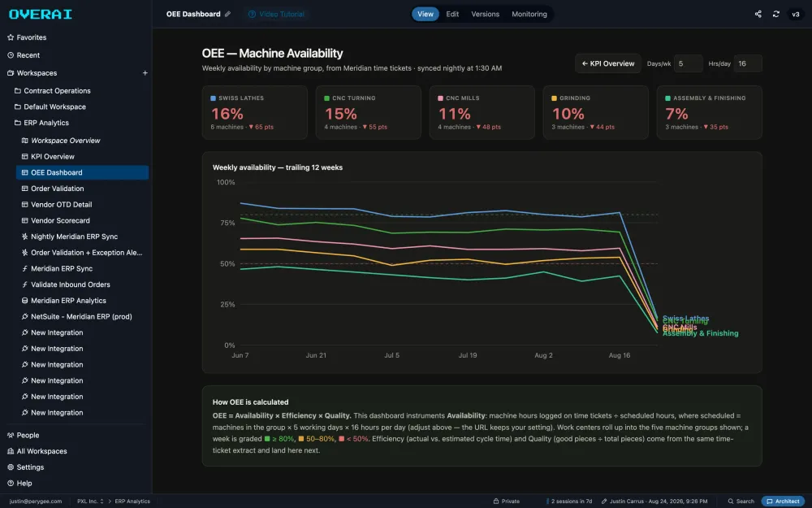Image resolution: width=812 pixels, height=508 pixels.
Task: Click the 16% Swiss Lathes value
Action: pos(227,114)
